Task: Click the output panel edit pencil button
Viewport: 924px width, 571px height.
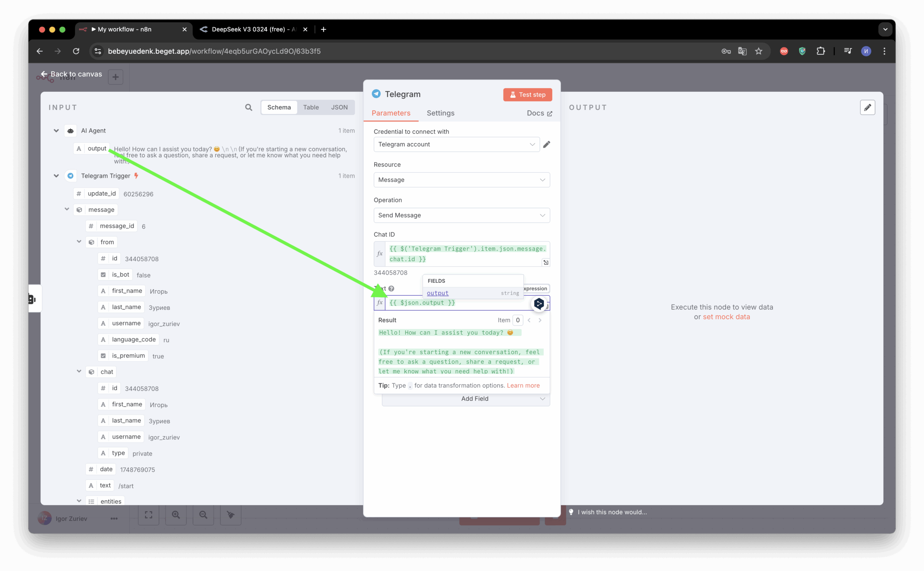Action: (867, 107)
